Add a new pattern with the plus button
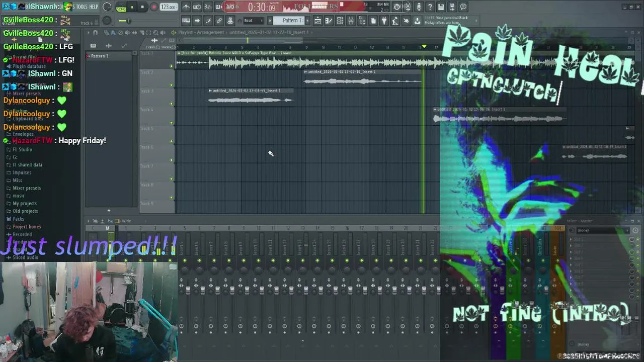The image size is (644, 362). pos(109,210)
